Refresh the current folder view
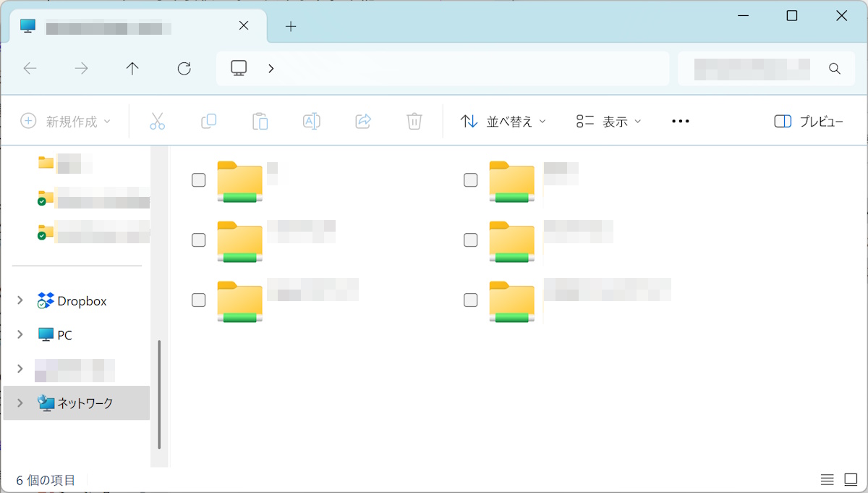Viewport: 868px width, 493px height. coord(184,69)
